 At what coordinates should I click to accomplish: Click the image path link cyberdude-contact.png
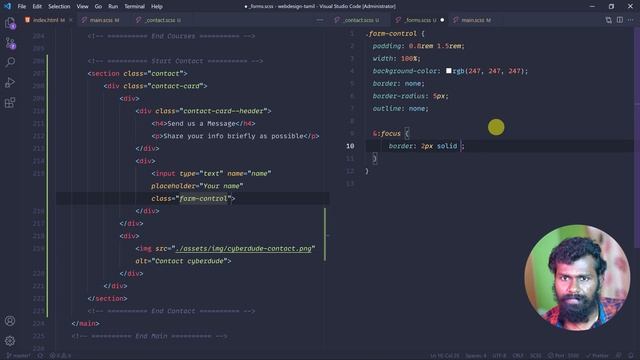pos(243,248)
